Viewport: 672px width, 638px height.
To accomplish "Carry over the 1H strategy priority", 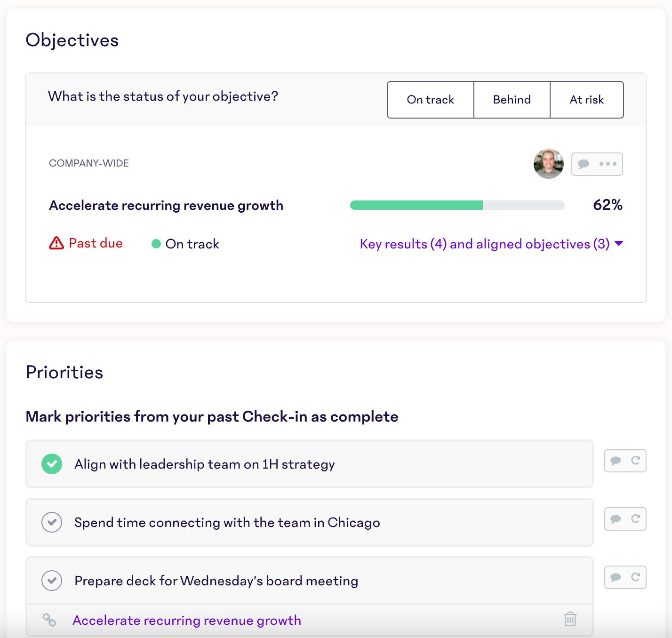I will tap(635, 461).
